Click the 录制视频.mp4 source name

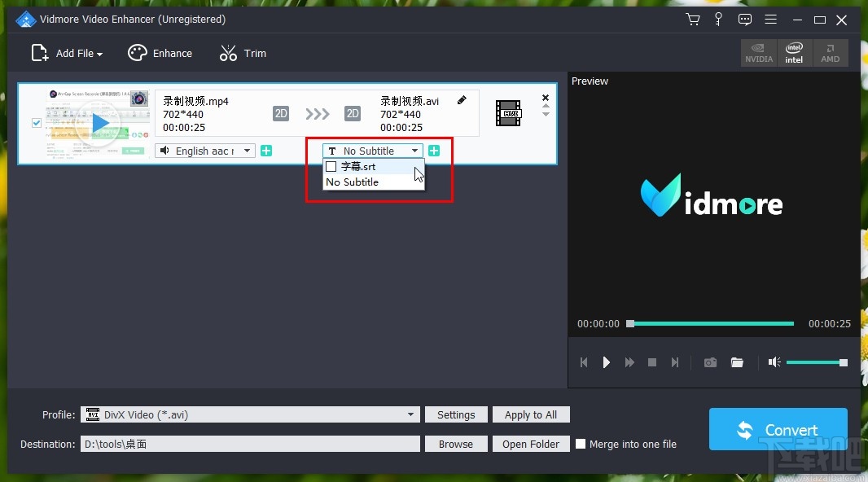195,101
